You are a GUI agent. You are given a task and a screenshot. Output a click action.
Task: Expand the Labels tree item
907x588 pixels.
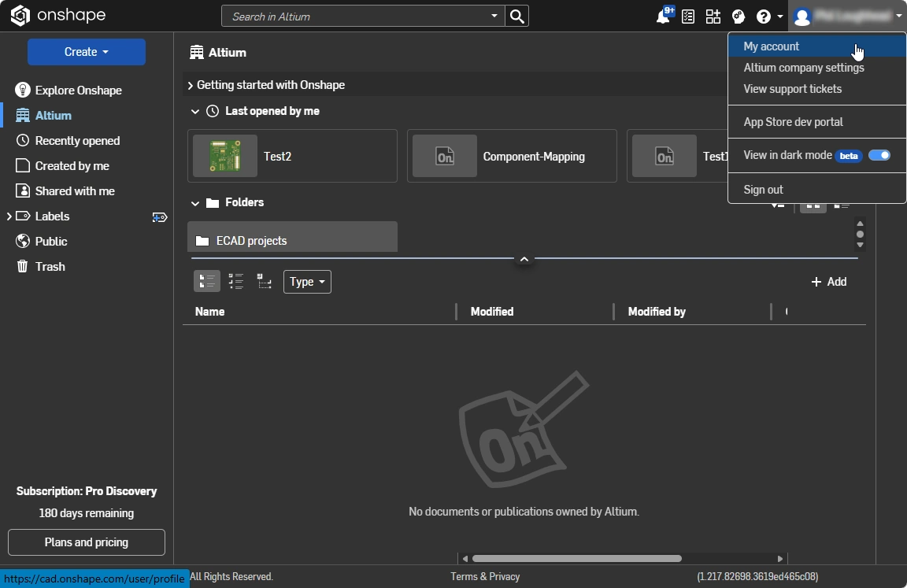point(9,216)
